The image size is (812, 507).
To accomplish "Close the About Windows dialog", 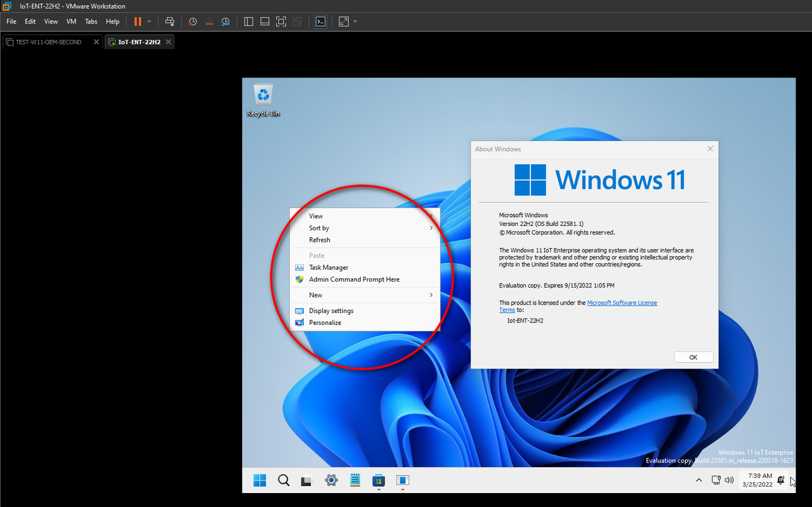I will coord(710,149).
